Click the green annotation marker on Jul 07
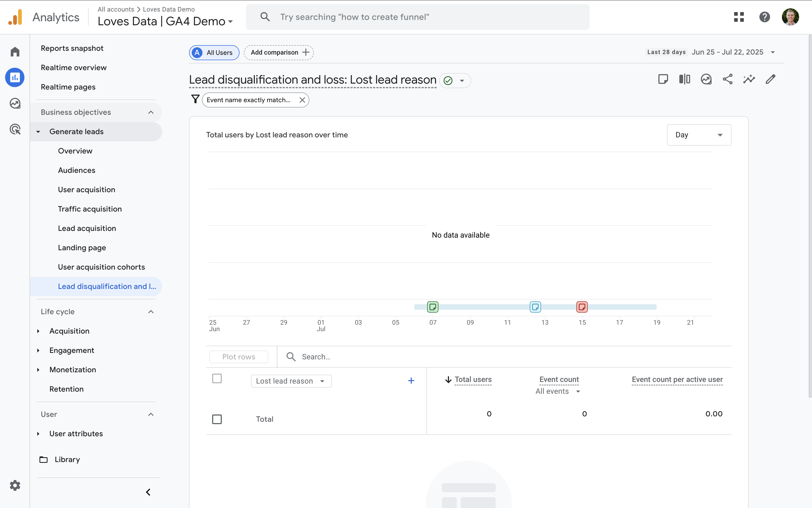 (x=433, y=307)
